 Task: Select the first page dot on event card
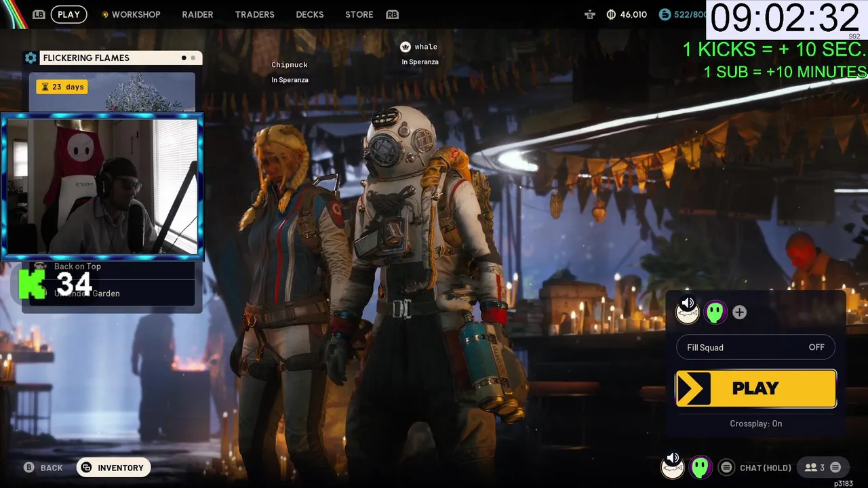[x=184, y=58]
